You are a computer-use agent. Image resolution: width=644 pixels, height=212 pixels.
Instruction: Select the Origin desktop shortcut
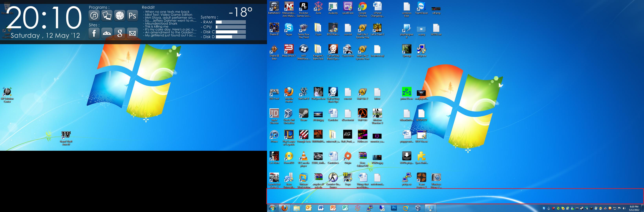point(348,158)
